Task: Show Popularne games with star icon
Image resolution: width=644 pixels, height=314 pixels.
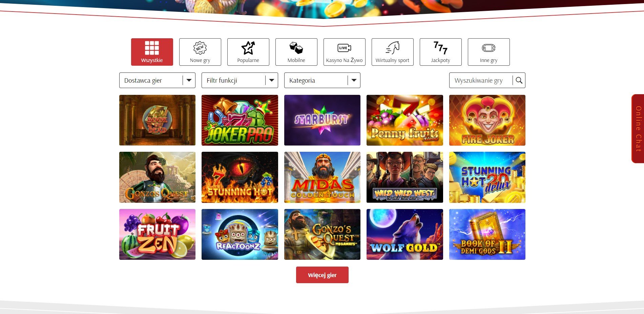Action: point(248,52)
